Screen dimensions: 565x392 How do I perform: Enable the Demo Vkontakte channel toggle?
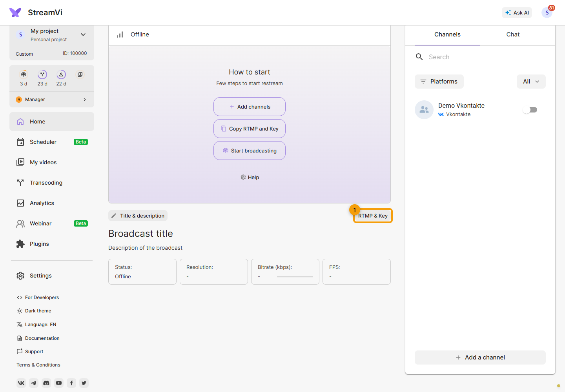530,110
